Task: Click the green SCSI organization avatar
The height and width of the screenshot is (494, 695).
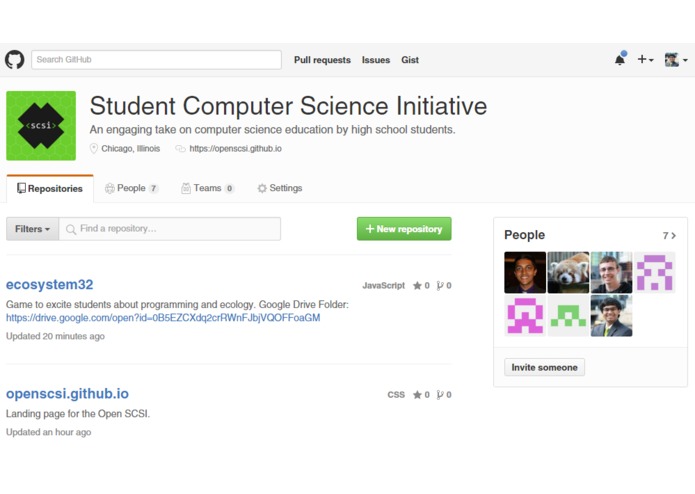Action: 41,125
